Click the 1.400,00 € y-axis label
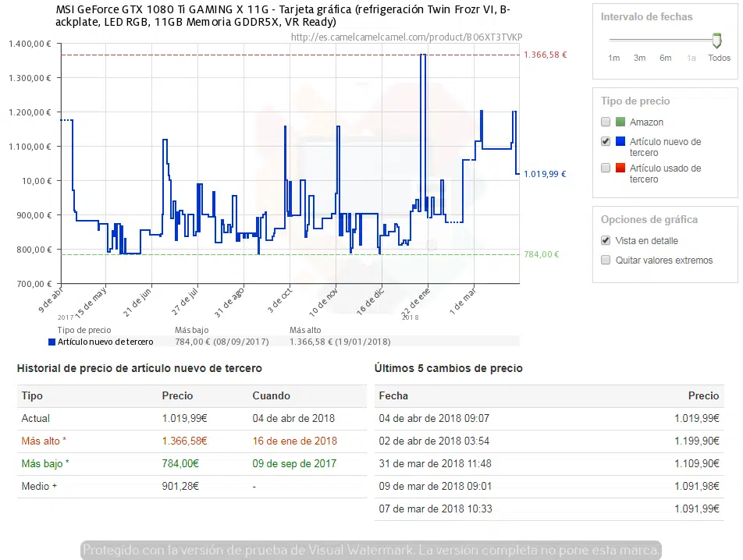 click(x=30, y=44)
